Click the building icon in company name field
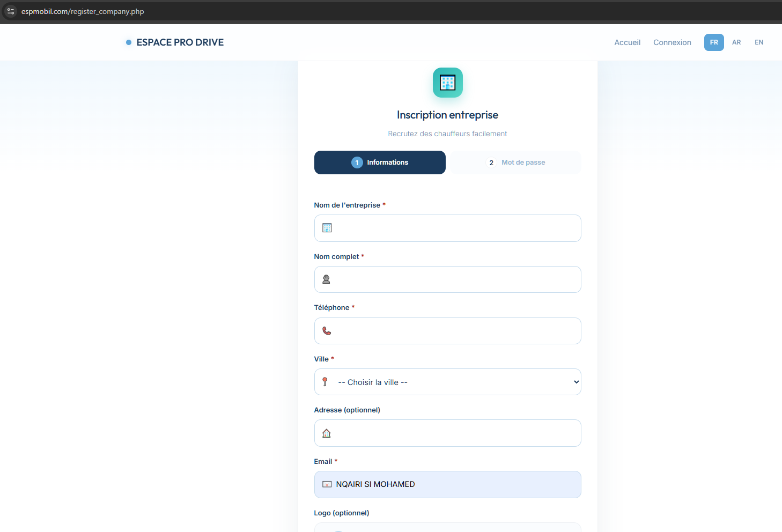 point(327,228)
